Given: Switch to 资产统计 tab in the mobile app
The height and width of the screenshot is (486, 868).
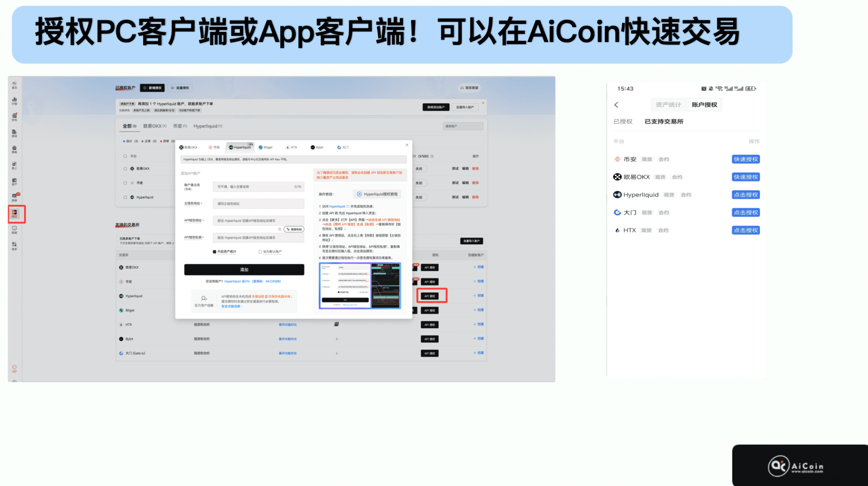Looking at the screenshot, I should point(668,105).
